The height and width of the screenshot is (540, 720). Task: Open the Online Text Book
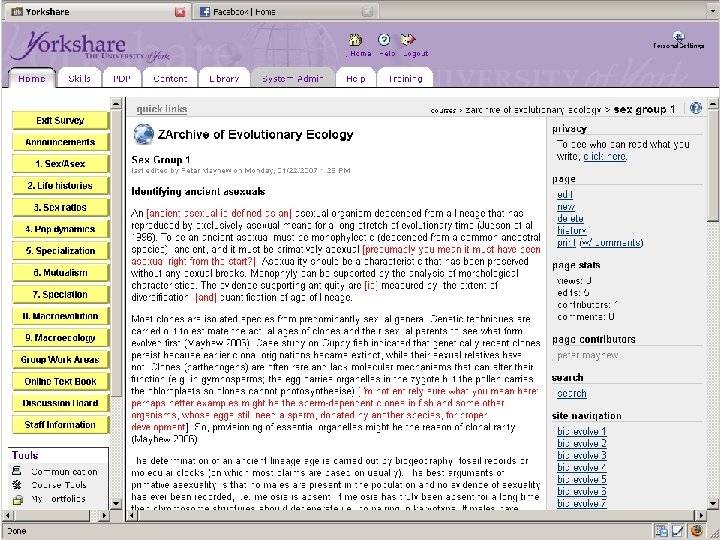pyautogui.click(x=60, y=382)
